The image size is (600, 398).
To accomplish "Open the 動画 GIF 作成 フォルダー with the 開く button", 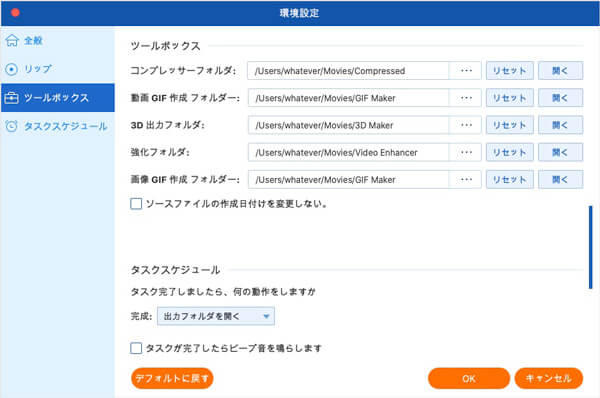I will (561, 98).
